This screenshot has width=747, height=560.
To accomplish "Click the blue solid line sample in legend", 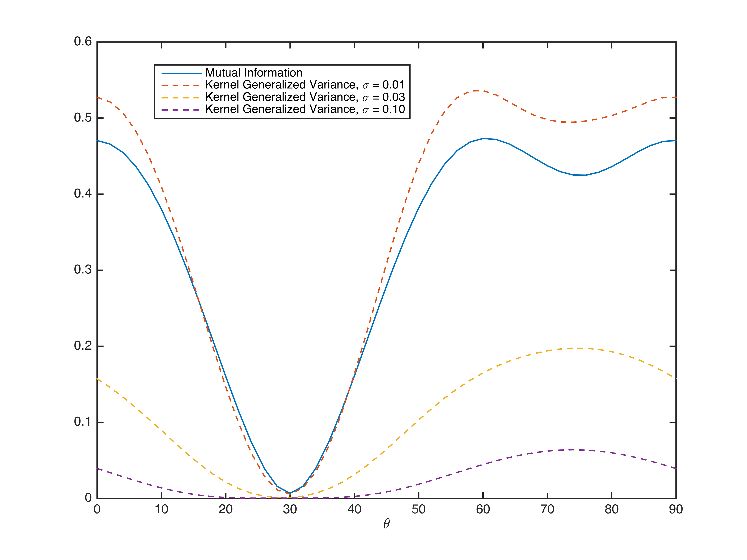I will 181,73.
